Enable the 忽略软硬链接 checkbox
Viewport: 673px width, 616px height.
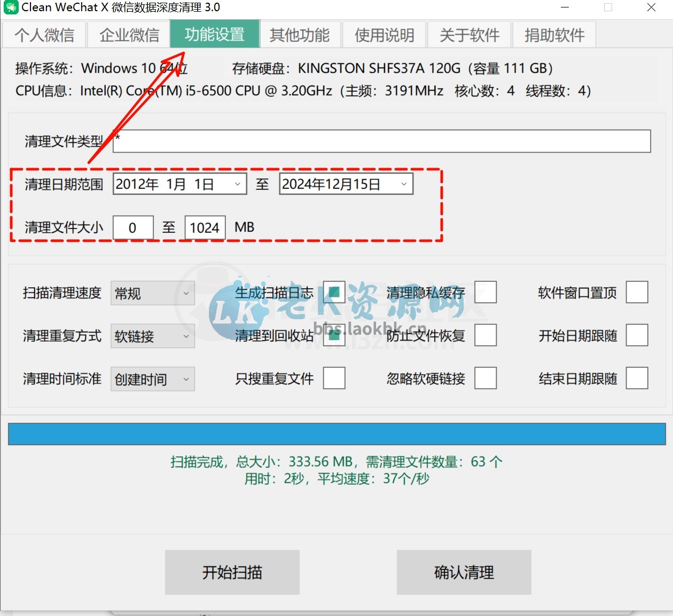click(x=486, y=378)
